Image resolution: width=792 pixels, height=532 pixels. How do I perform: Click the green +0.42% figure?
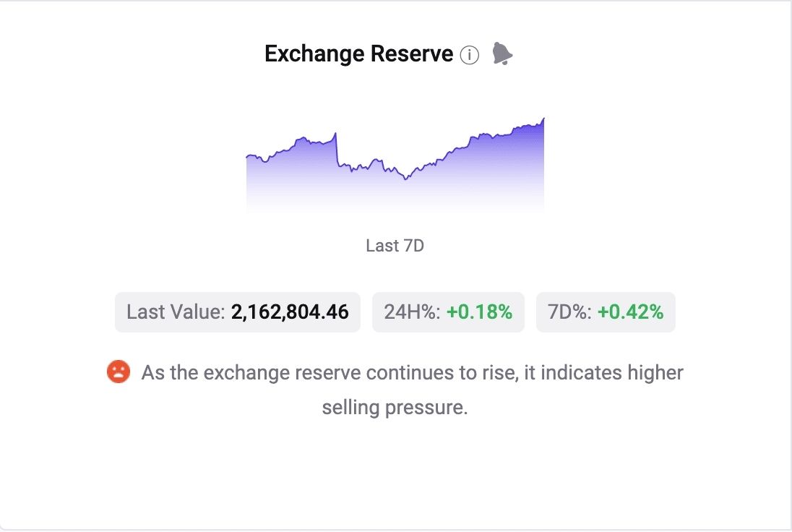630,312
